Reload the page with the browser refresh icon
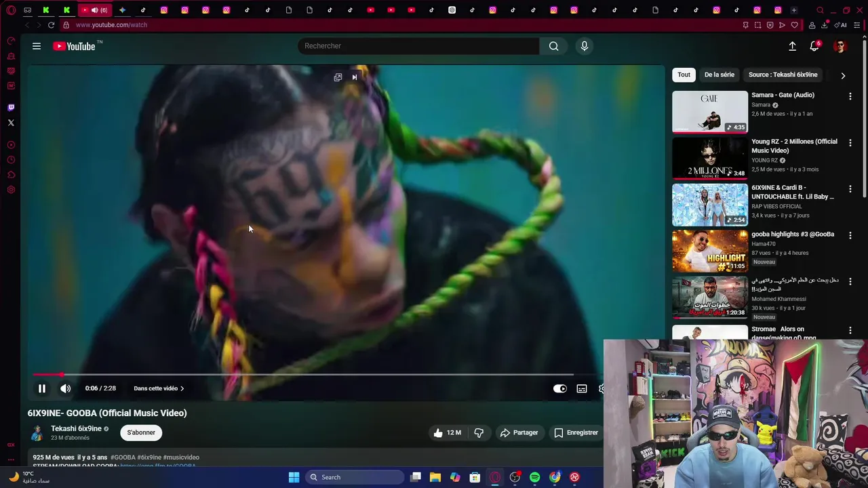Viewport: 868px width, 488px height. (51, 25)
